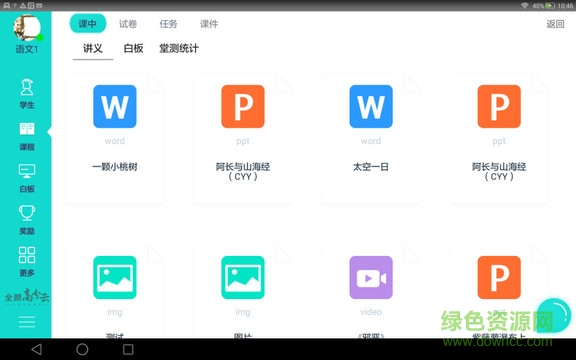Tap the WiFi icon in status bar
This screenshot has width=576, height=360.
point(525,6)
